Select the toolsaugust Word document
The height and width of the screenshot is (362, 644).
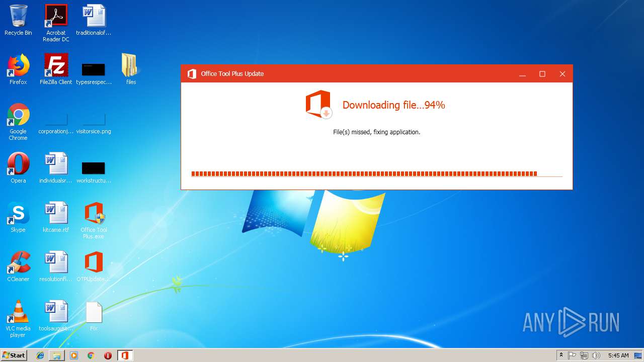56,316
